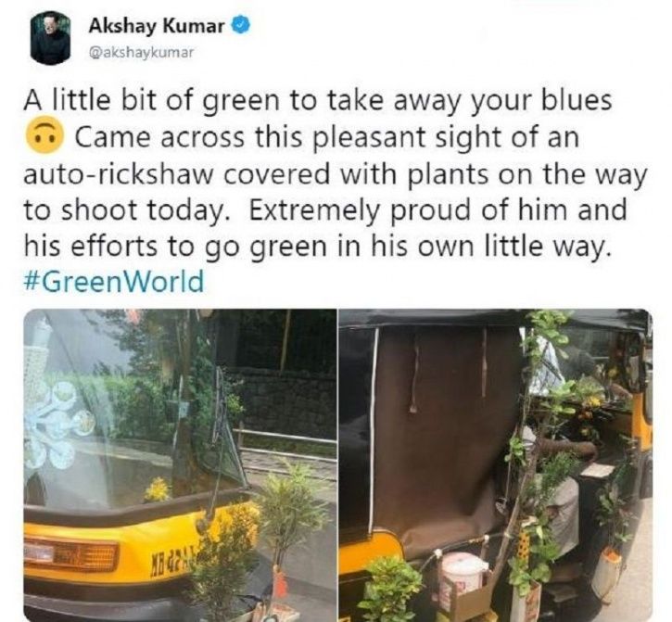Viewport: 672px width, 622px height.
Task: Open the right rickshaw interior photo
Action: point(496,465)
